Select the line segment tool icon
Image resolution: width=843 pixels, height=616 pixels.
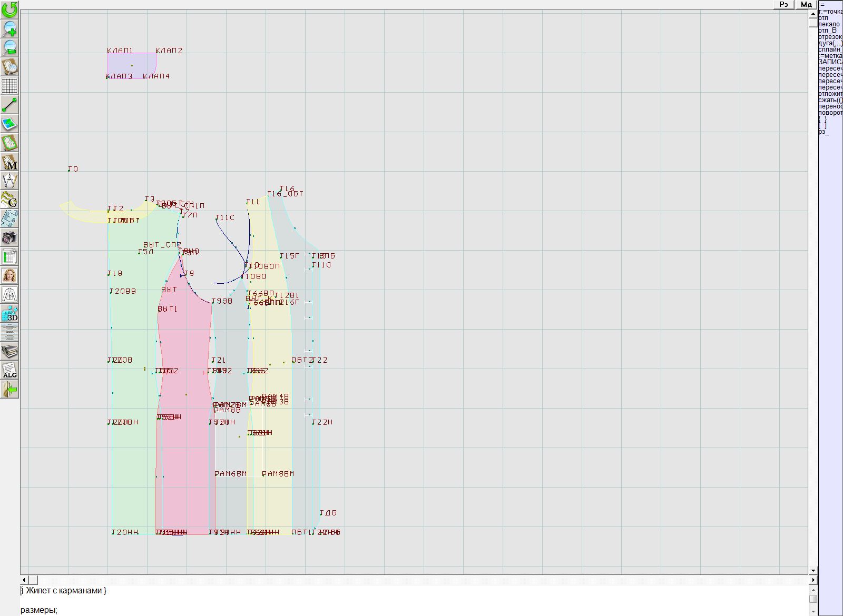coord(9,105)
